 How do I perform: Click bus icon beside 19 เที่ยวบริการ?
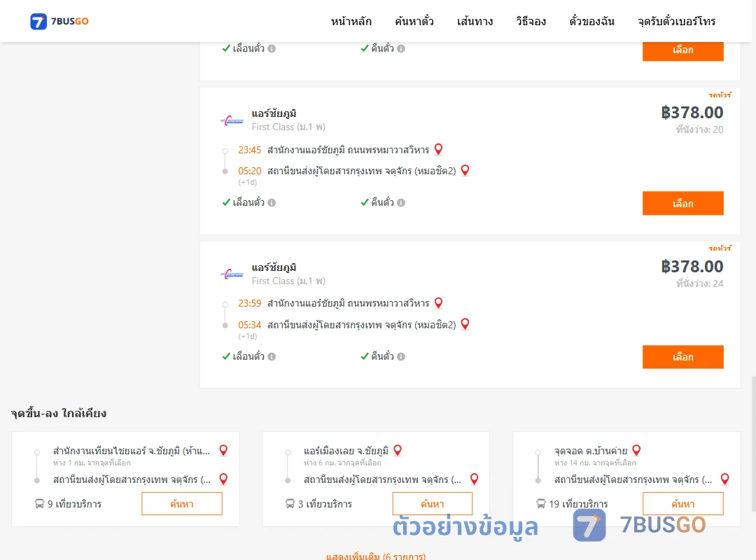tap(541, 503)
